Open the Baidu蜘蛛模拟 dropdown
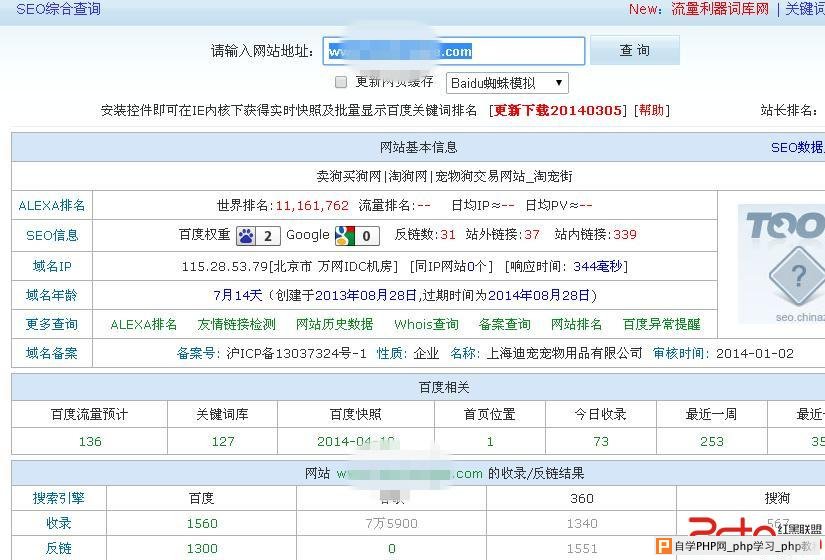 point(507,83)
